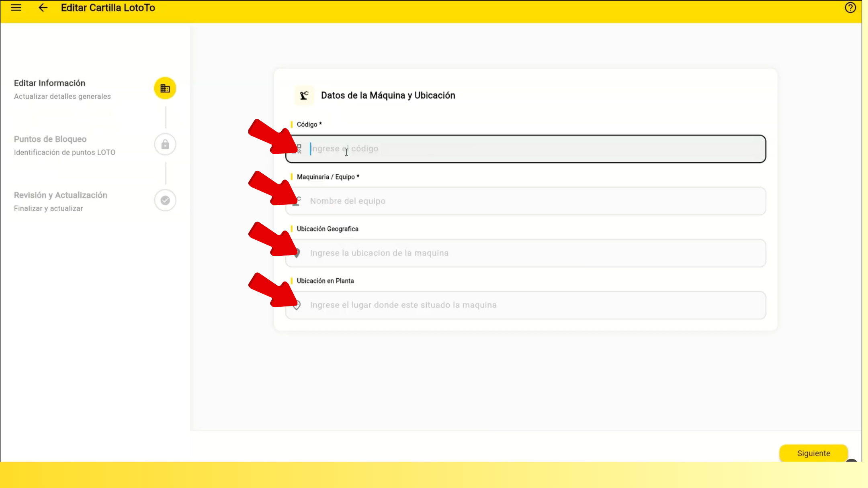Open the Editar Información step label

(x=49, y=83)
